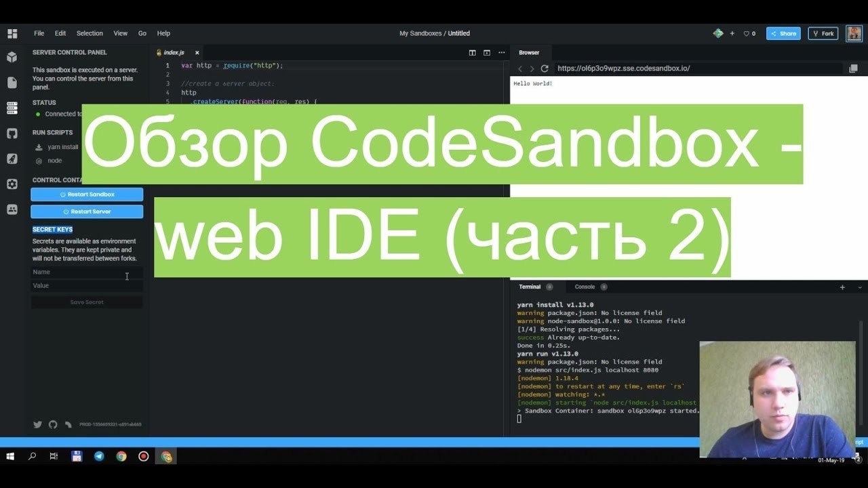Click the Secret Keys heading

[53, 230]
